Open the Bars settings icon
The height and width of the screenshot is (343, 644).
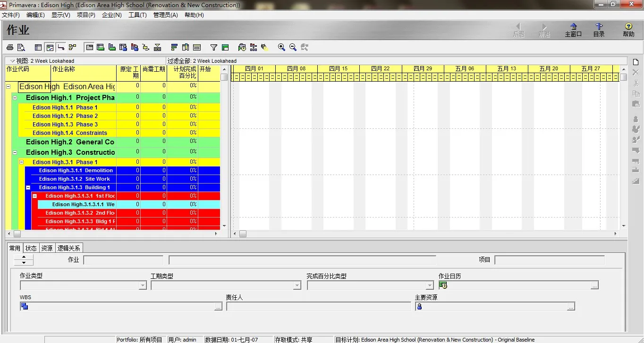point(174,47)
